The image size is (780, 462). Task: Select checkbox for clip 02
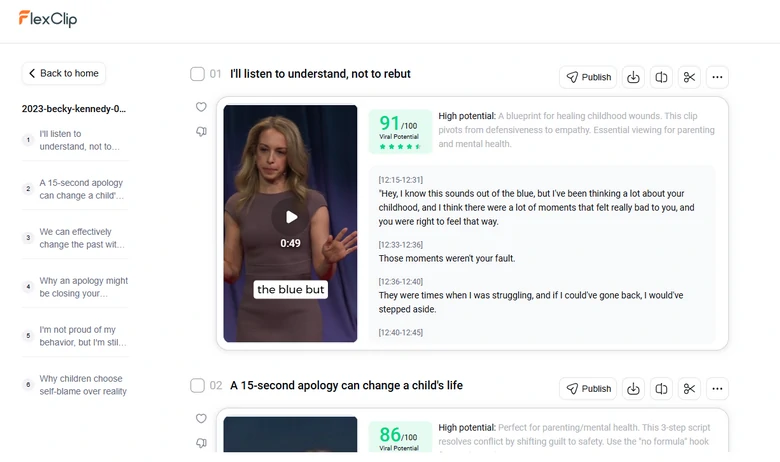tap(197, 385)
